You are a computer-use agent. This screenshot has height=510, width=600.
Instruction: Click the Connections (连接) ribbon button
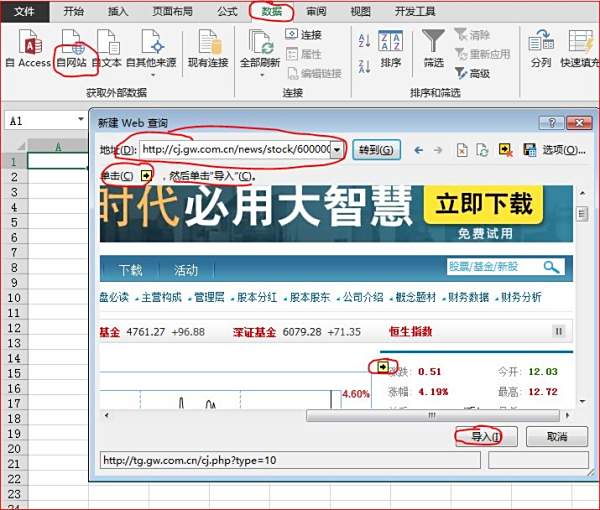[303, 35]
